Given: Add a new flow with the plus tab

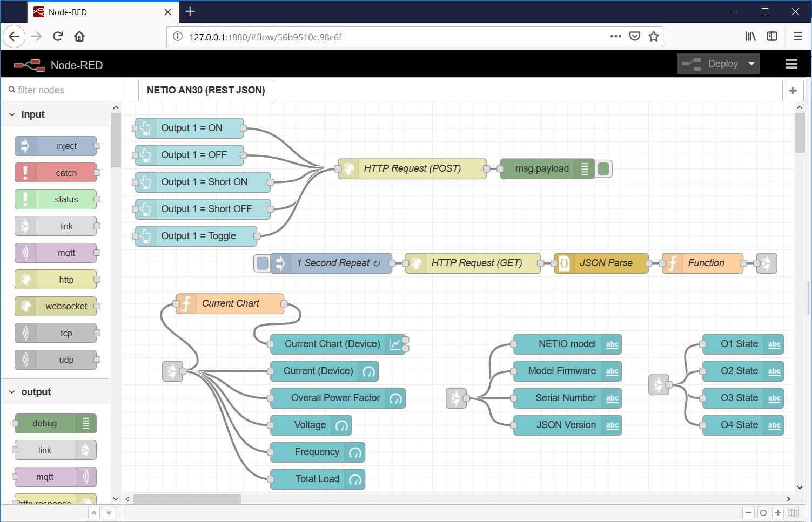Looking at the screenshot, I should 792,90.
